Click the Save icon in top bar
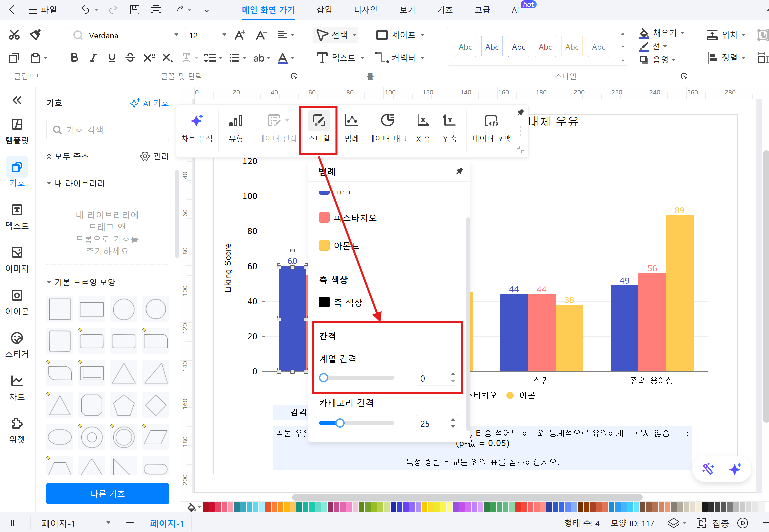The image size is (769, 532). [135, 10]
